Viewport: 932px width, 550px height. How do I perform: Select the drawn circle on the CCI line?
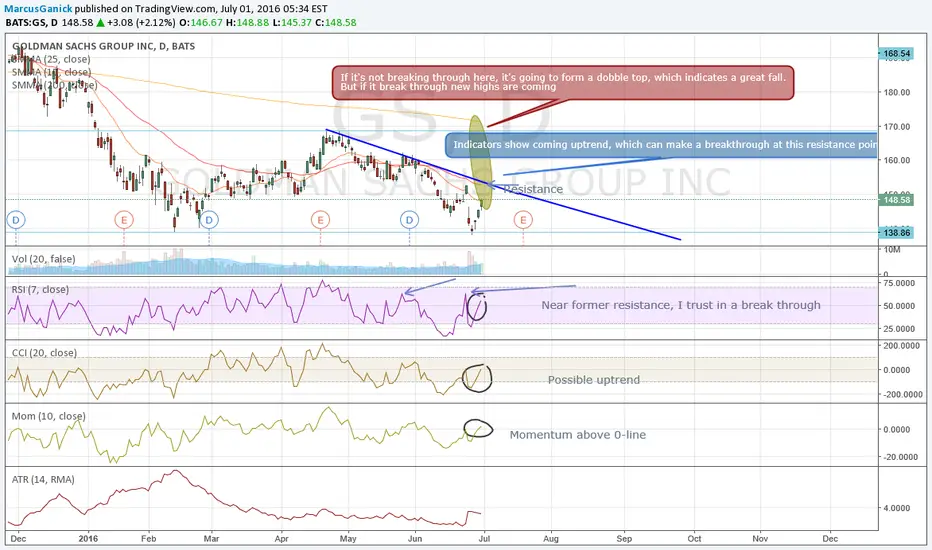coord(477,378)
